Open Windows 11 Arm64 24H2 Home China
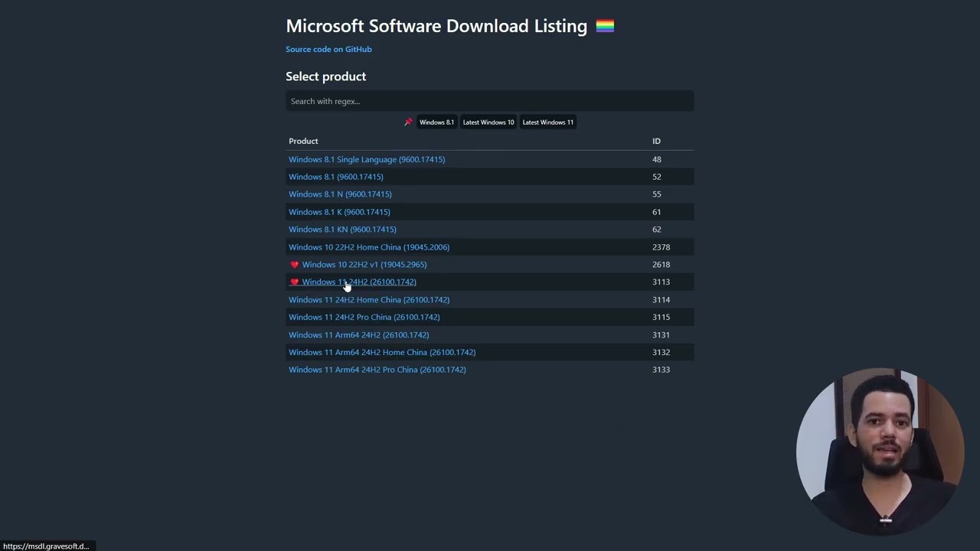The width and height of the screenshot is (980, 551). 382,352
